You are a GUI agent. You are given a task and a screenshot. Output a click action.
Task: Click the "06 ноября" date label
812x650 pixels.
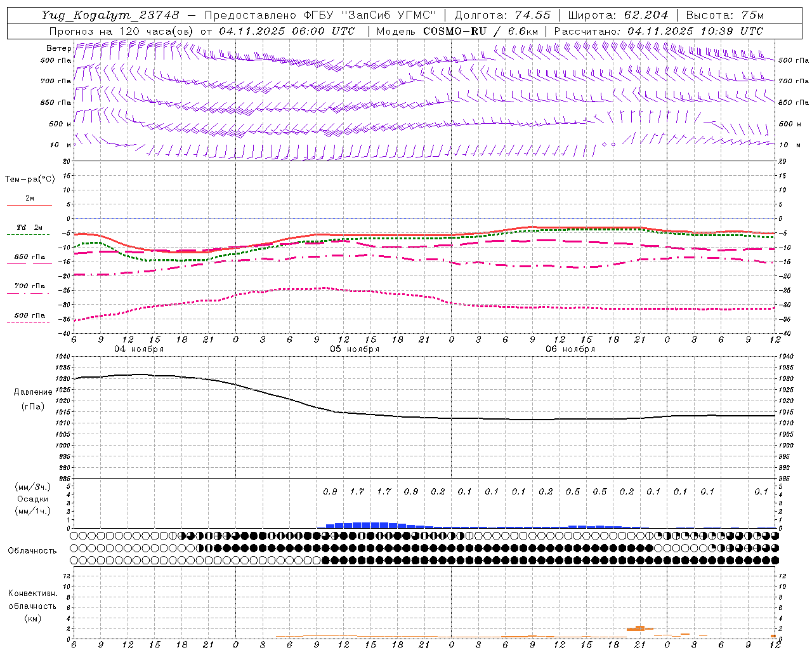tap(570, 349)
